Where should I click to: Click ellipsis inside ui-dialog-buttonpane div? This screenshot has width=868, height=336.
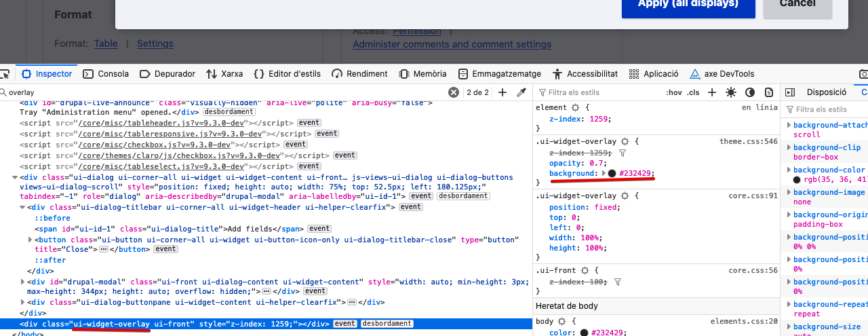(351, 302)
